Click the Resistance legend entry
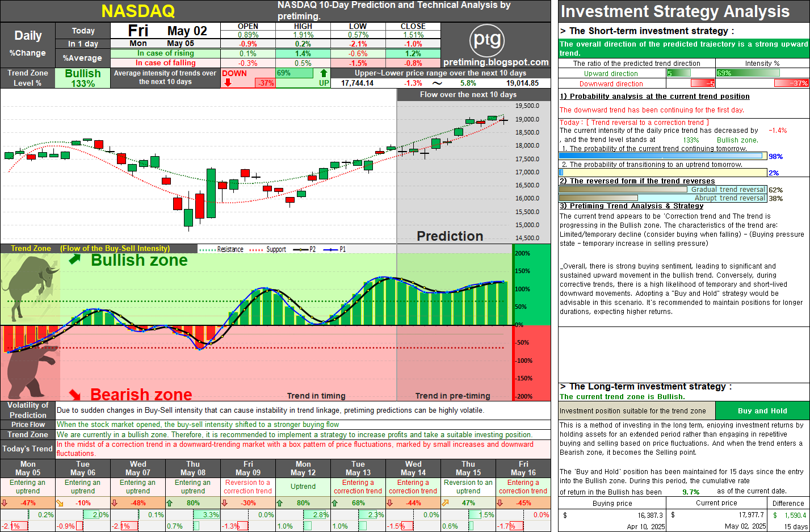The image size is (810, 532). (x=222, y=249)
